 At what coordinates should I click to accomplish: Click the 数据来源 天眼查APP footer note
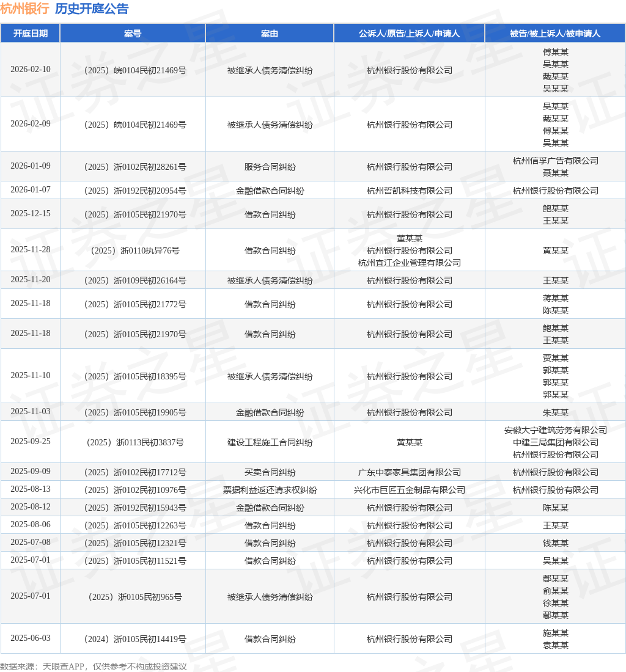[x=94, y=667]
